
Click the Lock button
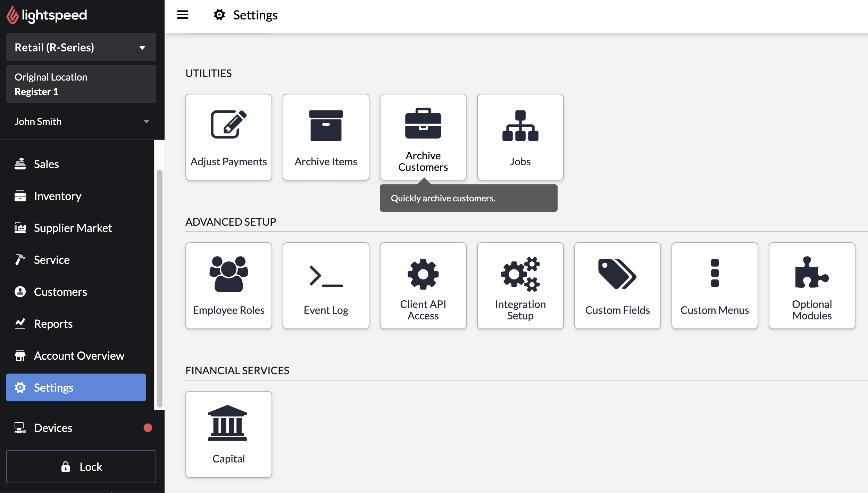coord(81,467)
